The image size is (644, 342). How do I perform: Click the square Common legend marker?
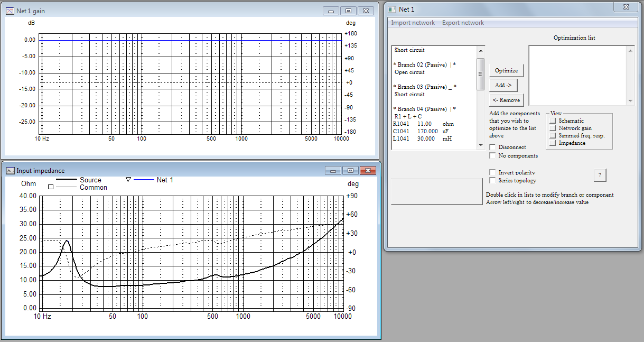[51, 187]
